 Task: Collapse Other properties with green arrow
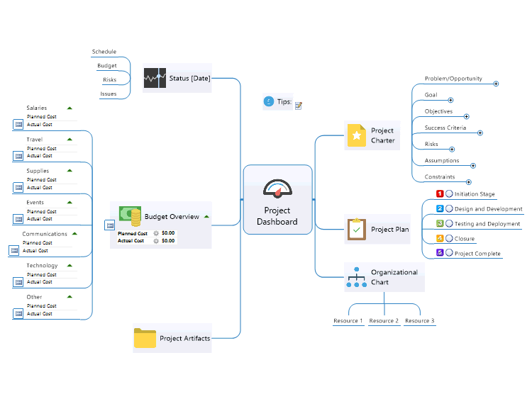pyautogui.click(x=70, y=297)
